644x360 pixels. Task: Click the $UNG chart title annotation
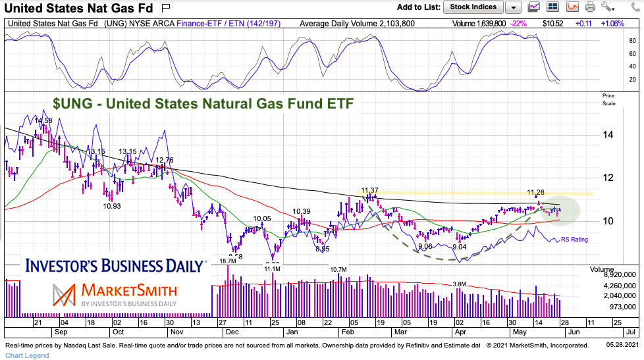203,103
